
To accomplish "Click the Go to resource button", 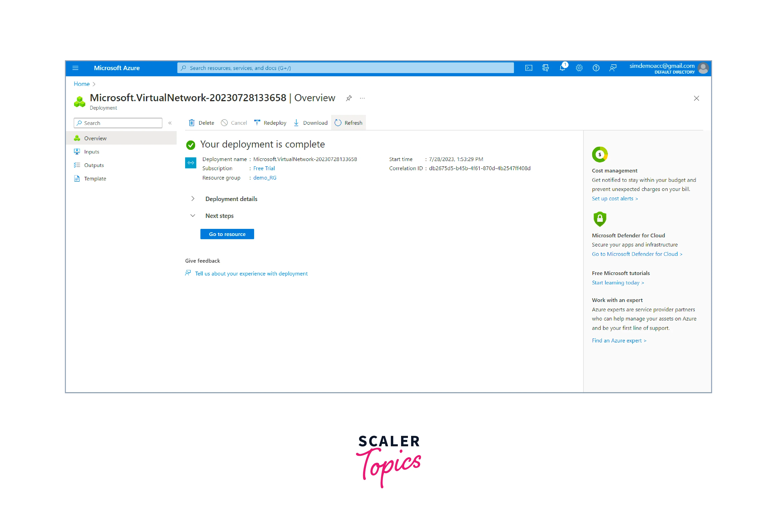I will click(x=227, y=234).
